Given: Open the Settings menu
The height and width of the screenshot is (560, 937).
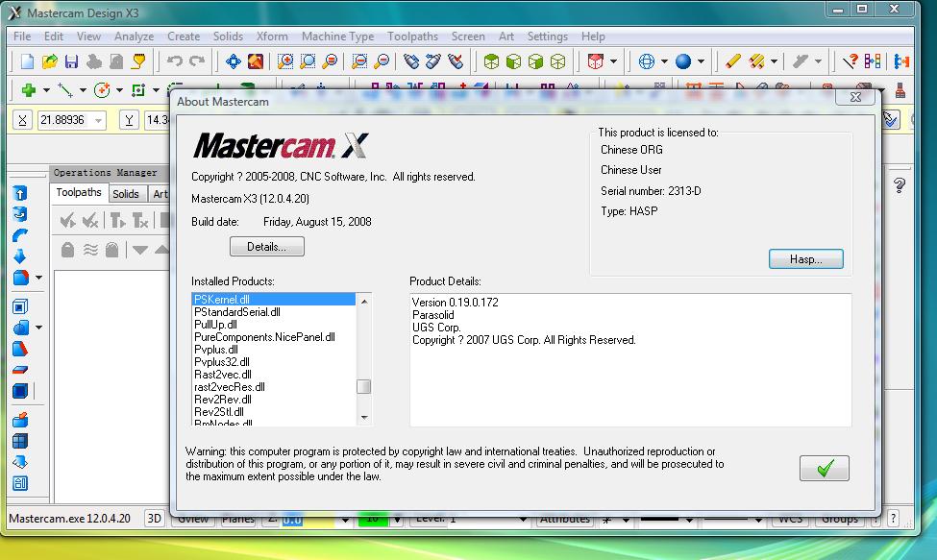Looking at the screenshot, I should pyautogui.click(x=548, y=37).
